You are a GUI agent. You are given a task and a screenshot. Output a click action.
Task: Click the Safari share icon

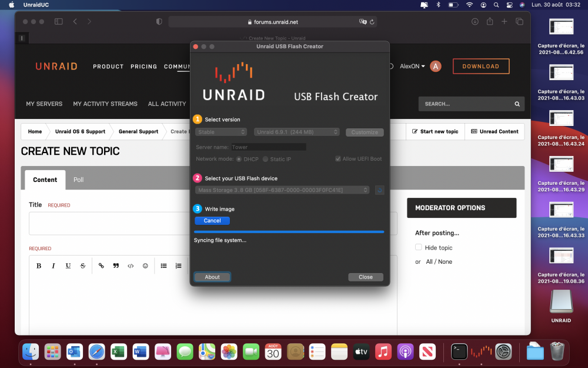coord(490,21)
